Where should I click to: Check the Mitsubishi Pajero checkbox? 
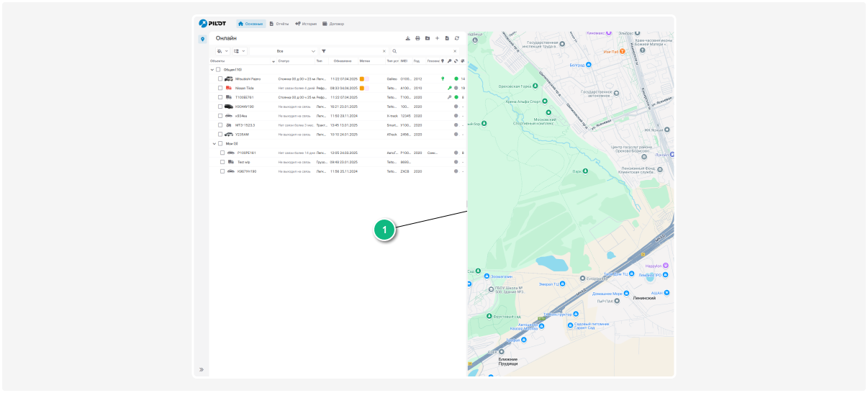point(221,78)
